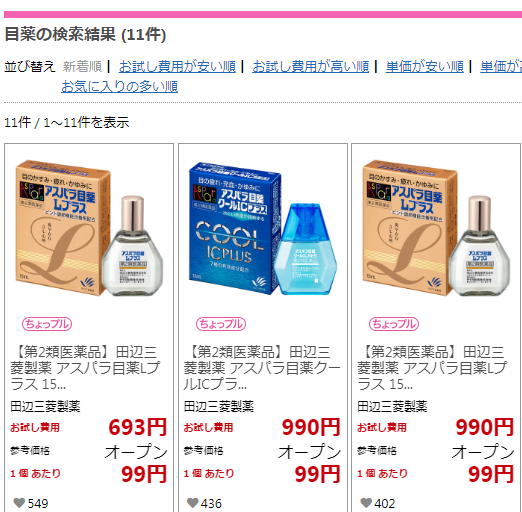
Task: Click heart icon showing 436 favorites
Action: [193, 503]
